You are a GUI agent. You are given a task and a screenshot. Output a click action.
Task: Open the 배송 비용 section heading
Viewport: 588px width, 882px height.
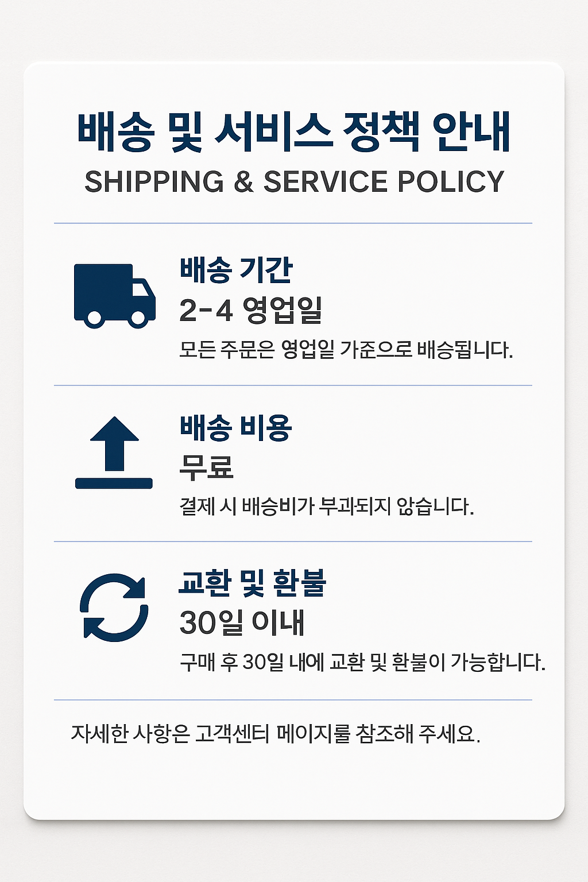click(236, 428)
